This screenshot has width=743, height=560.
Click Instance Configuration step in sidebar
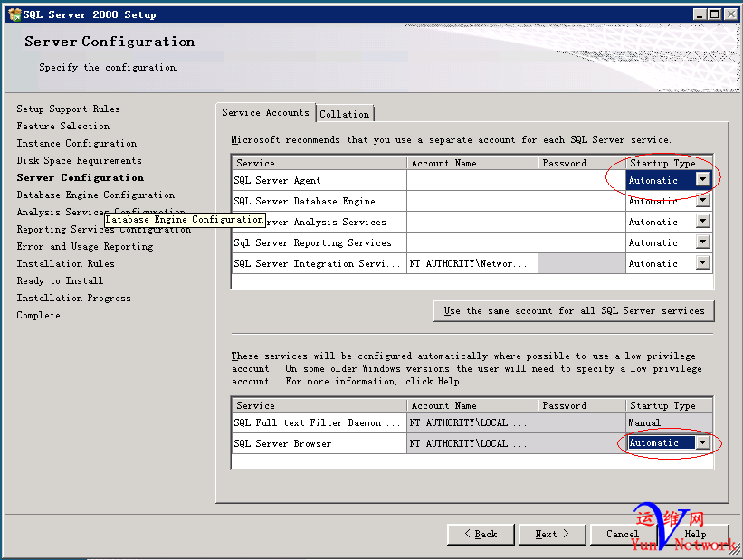(77, 143)
